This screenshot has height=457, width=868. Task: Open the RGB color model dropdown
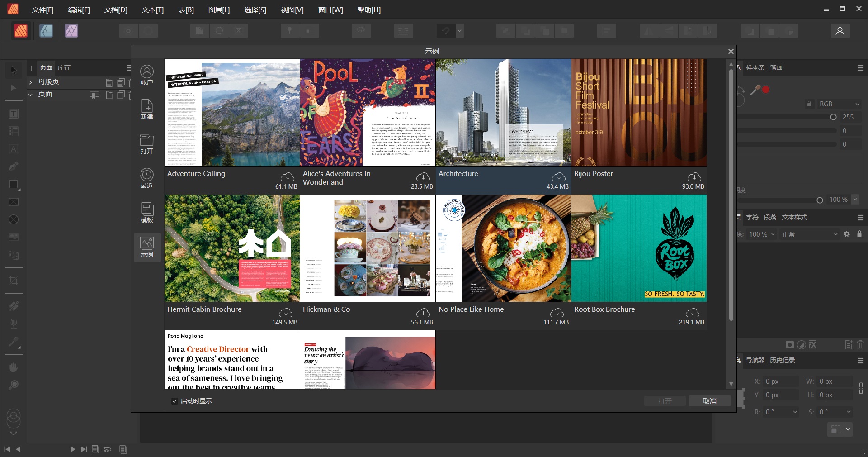point(839,104)
